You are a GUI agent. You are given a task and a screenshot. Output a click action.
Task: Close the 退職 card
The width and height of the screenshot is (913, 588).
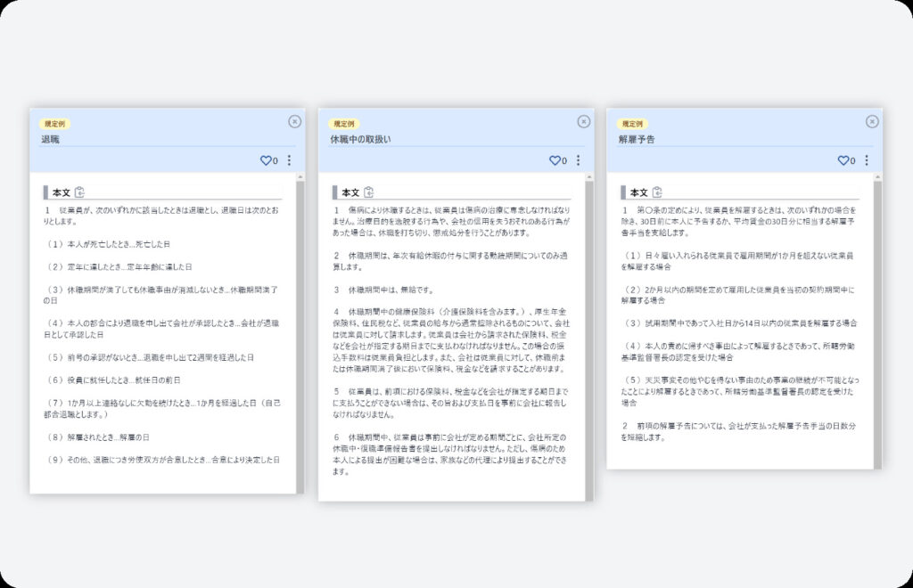pyautogui.click(x=295, y=121)
